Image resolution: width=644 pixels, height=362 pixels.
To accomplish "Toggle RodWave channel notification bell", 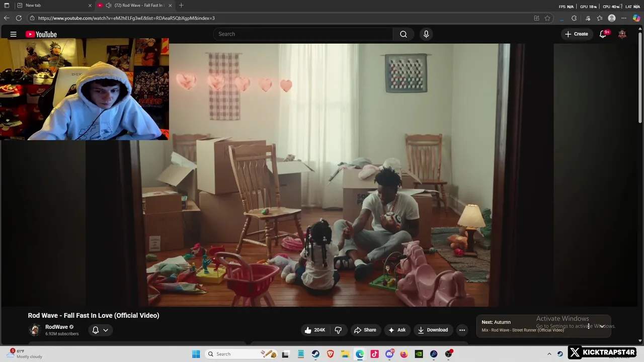I will [x=96, y=330].
